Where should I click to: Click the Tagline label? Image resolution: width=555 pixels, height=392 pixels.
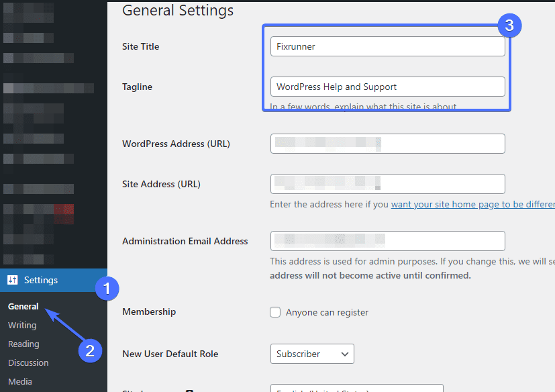[x=137, y=87]
